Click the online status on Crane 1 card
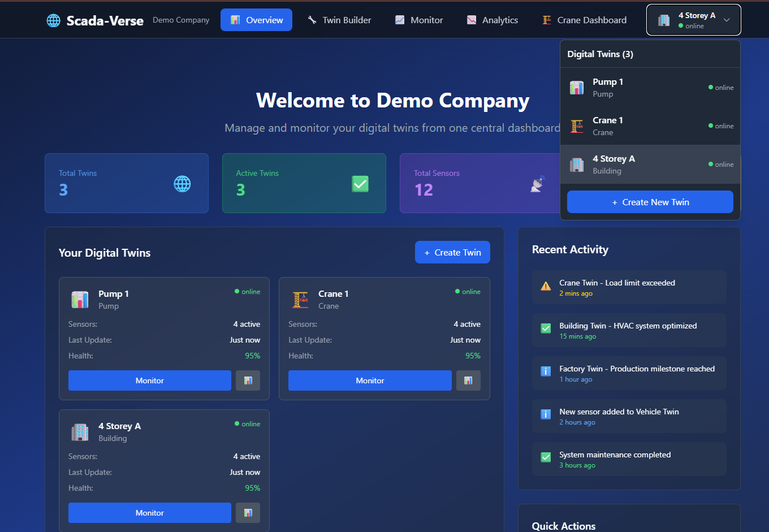The image size is (769, 532). pos(468,292)
